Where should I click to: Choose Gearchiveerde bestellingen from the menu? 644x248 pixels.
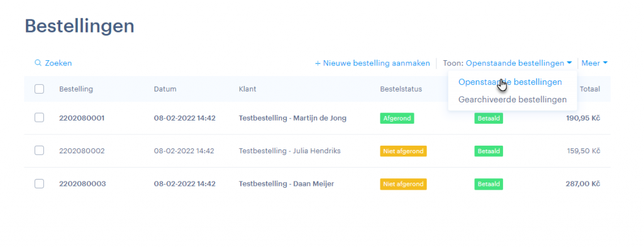(513, 100)
